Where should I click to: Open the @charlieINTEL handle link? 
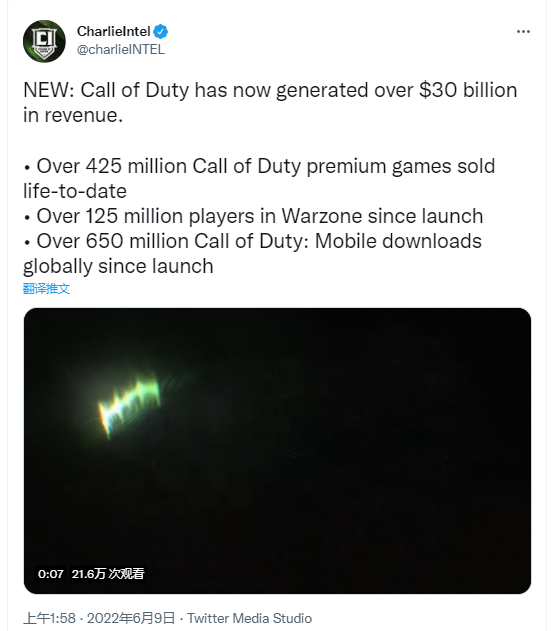(121, 49)
